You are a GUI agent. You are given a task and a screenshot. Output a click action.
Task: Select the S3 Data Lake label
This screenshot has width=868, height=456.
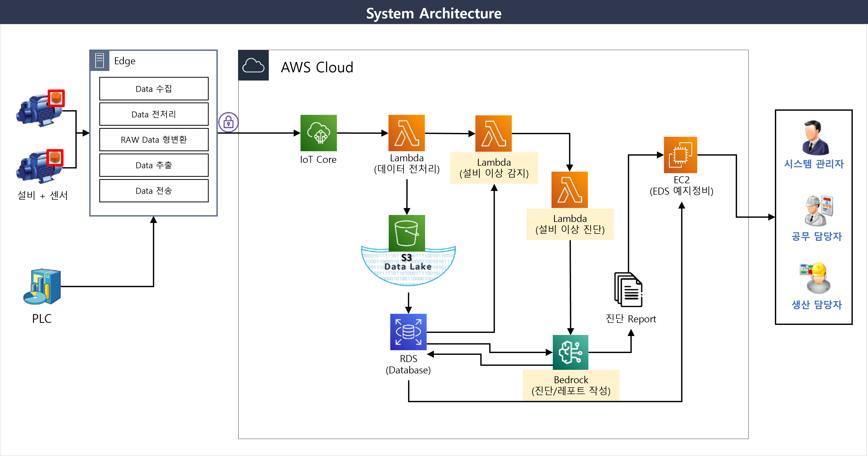tap(408, 262)
